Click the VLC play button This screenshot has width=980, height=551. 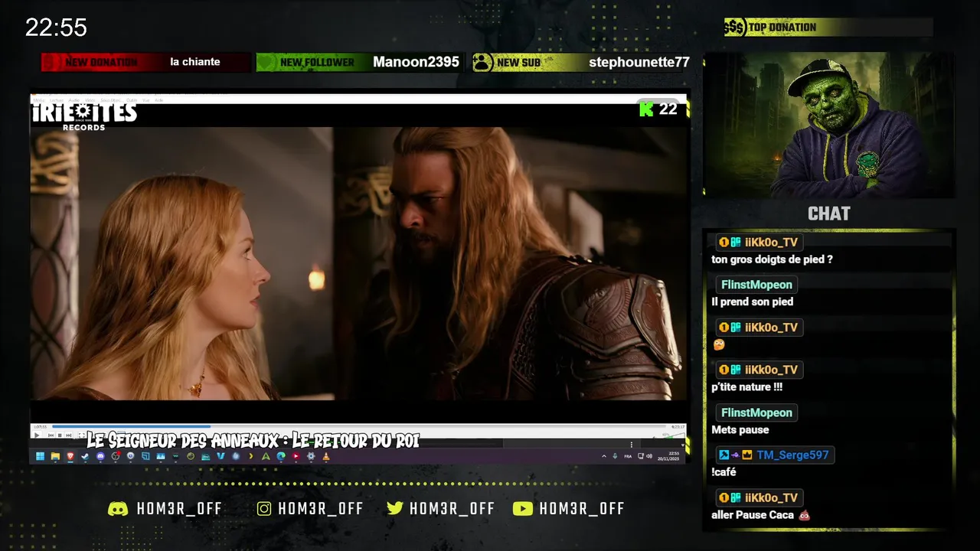tap(37, 435)
